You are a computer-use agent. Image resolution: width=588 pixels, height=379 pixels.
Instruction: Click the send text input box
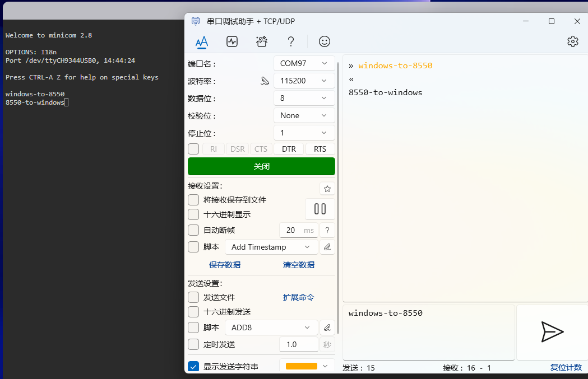click(x=428, y=332)
